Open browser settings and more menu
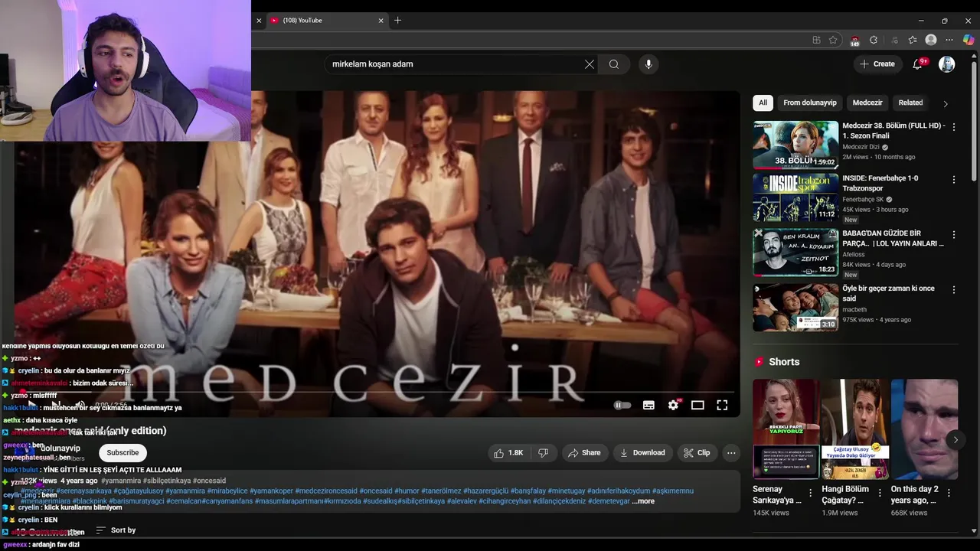The image size is (980, 551). 949,40
